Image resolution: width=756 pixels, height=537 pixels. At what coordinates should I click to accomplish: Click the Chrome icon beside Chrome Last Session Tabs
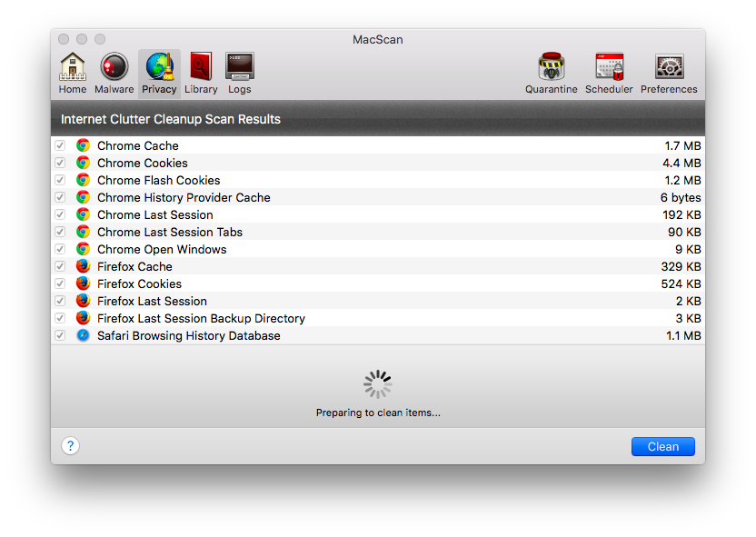pos(83,232)
